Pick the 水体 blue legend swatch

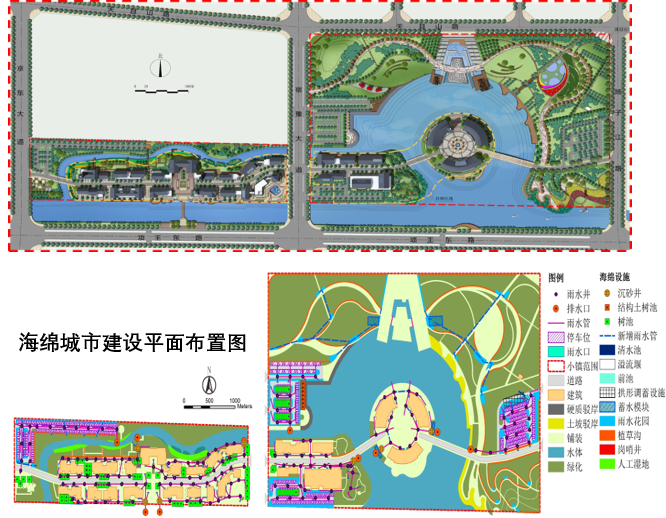tap(557, 453)
